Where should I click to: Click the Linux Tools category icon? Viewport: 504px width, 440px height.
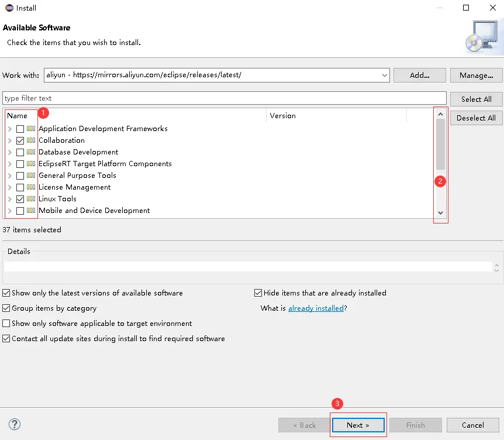pos(31,199)
